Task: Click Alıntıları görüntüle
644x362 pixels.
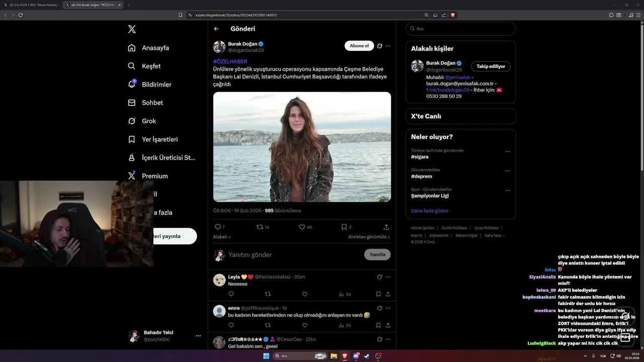Action: pos(369,237)
